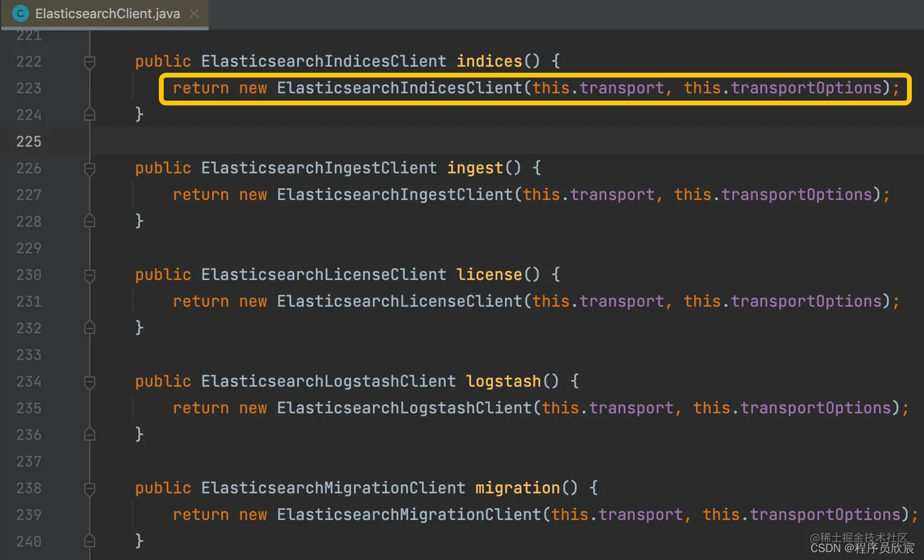Click line number 222 in gutter
This screenshot has height=560, width=924.
[29, 62]
